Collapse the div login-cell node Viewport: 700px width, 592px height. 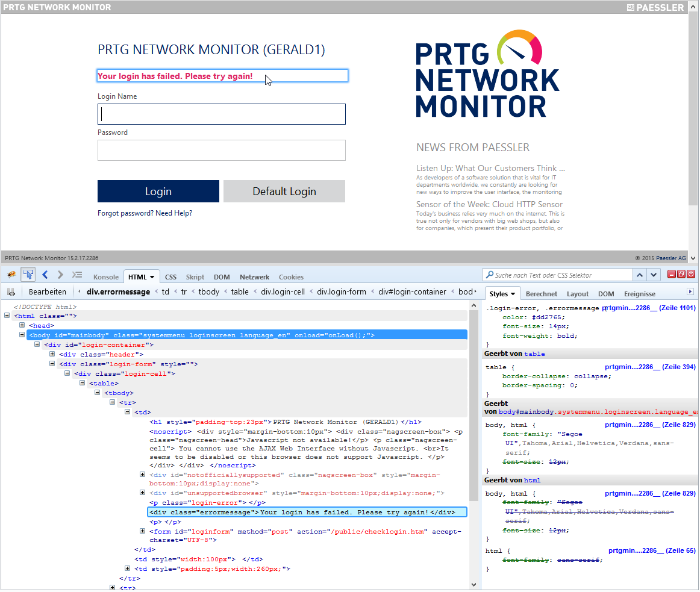pyautogui.click(x=67, y=373)
